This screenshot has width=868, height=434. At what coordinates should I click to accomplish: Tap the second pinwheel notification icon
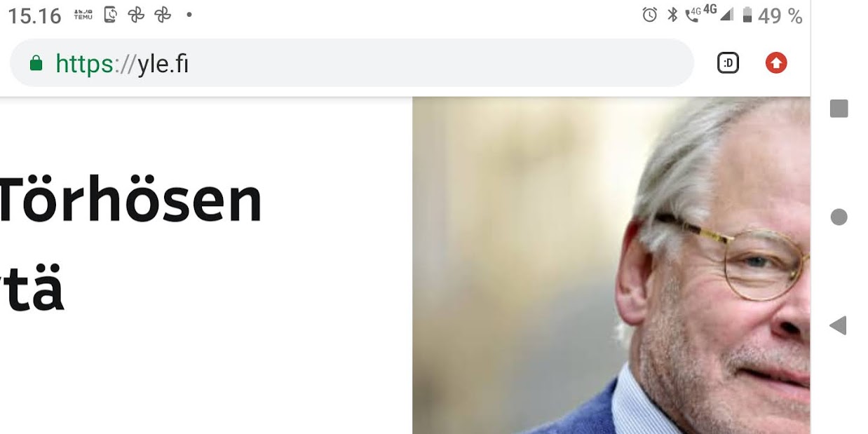163,15
